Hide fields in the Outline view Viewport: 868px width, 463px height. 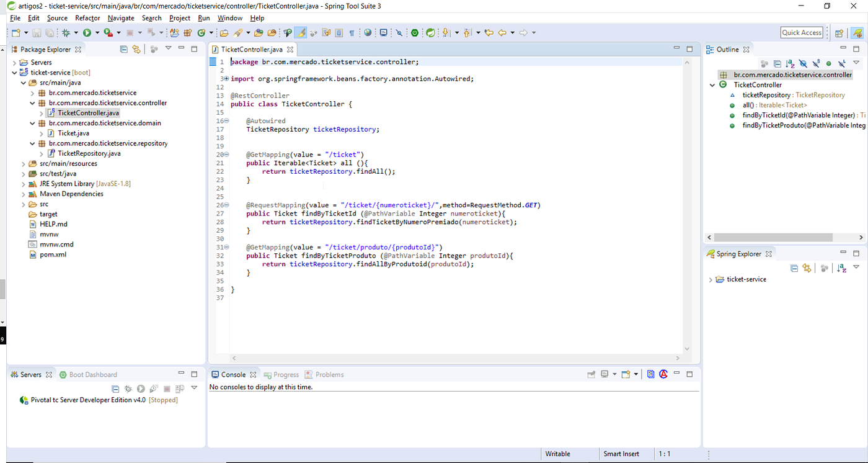coord(803,63)
